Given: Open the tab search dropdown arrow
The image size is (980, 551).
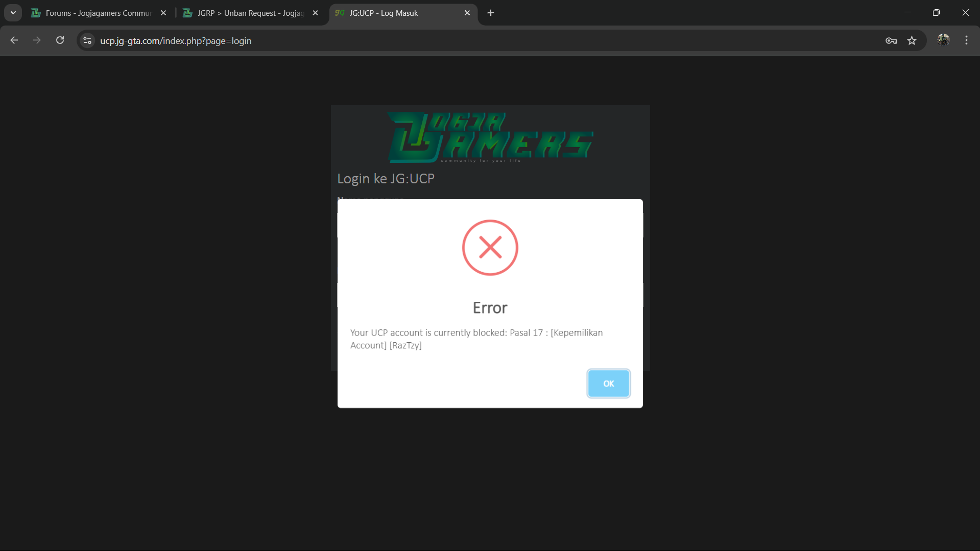Looking at the screenshot, I should [13, 13].
